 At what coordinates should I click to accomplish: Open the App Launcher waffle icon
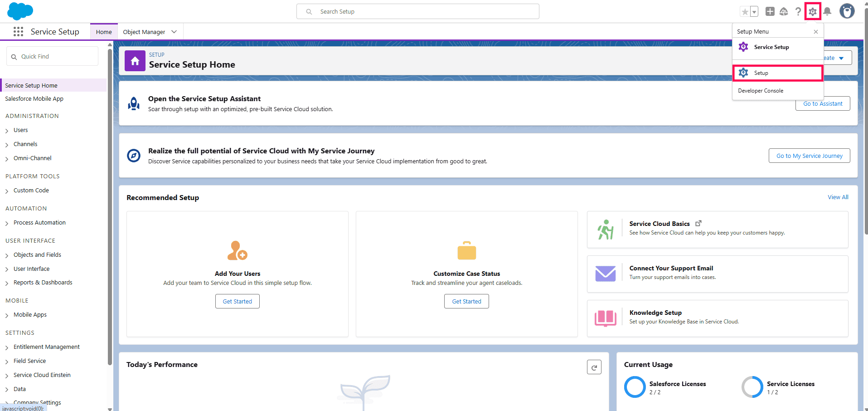point(18,31)
